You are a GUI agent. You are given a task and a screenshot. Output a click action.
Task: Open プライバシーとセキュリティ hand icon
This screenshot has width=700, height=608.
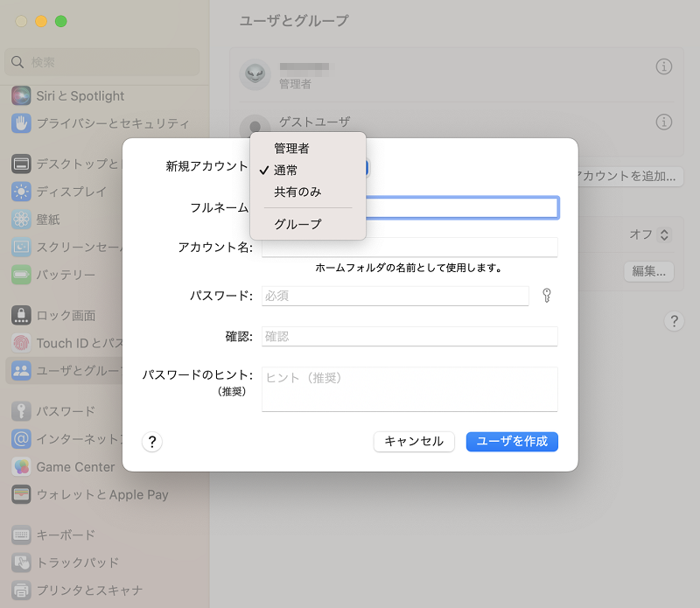[21, 123]
